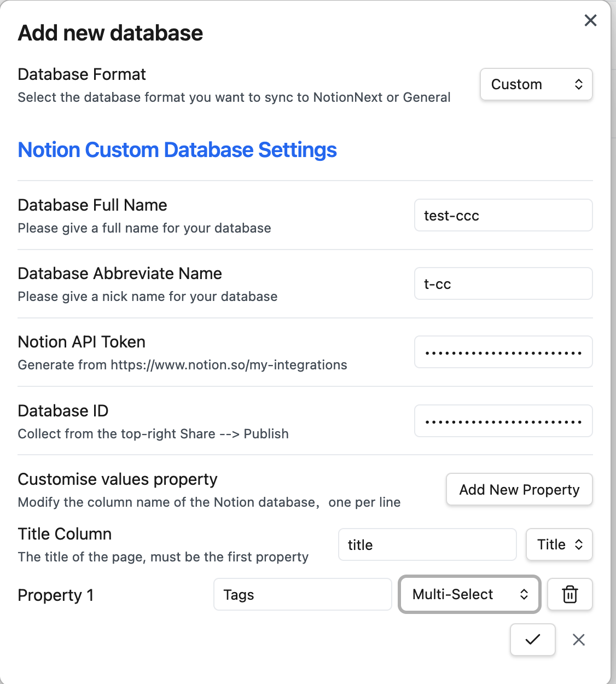Focus the Database Full Name field
616x684 pixels.
click(x=503, y=216)
